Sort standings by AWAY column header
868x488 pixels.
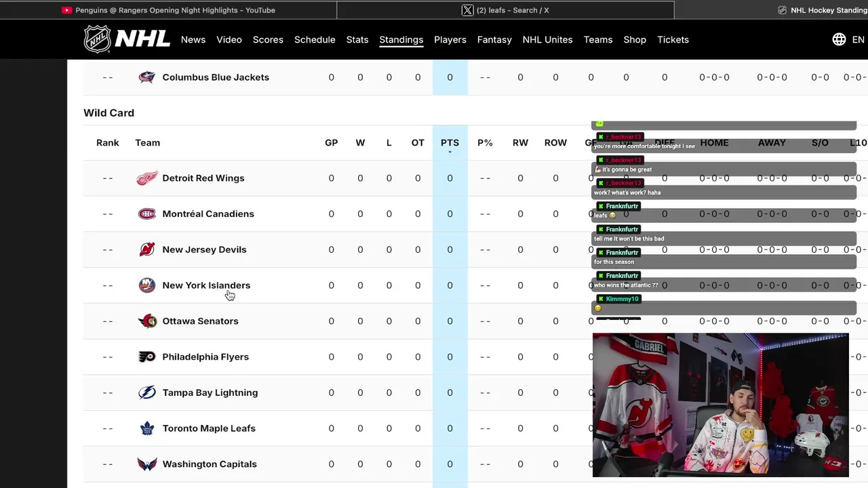(x=772, y=143)
